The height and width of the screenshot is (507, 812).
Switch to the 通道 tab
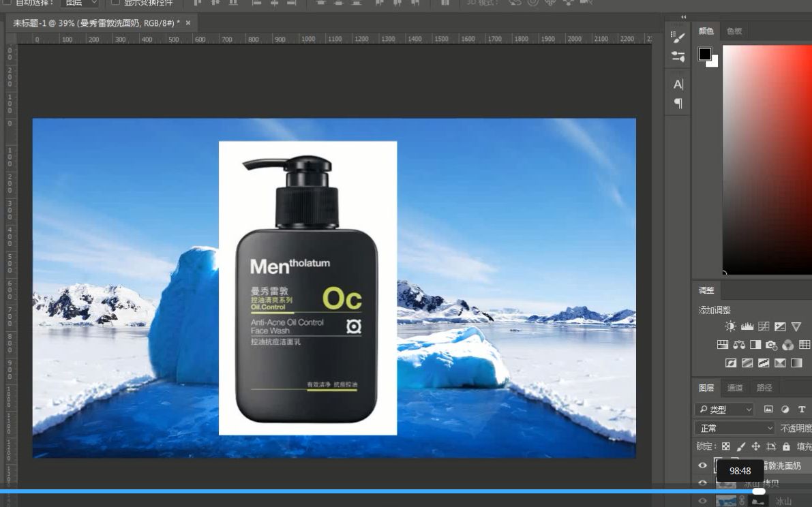[735, 388]
